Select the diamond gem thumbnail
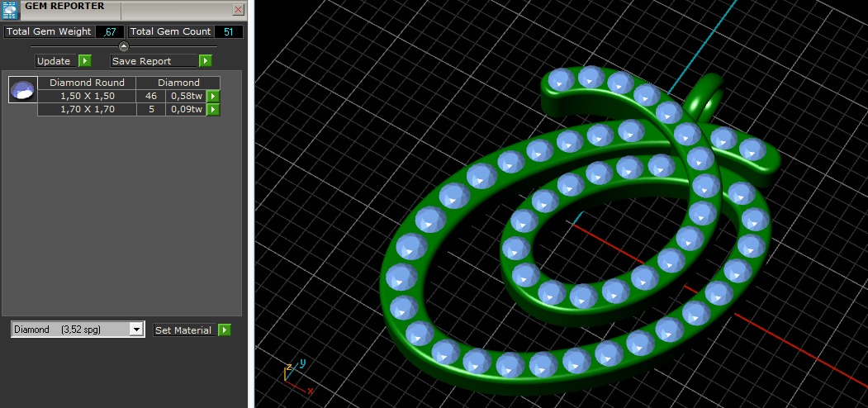This screenshot has height=408, width=868. point(22,90)
